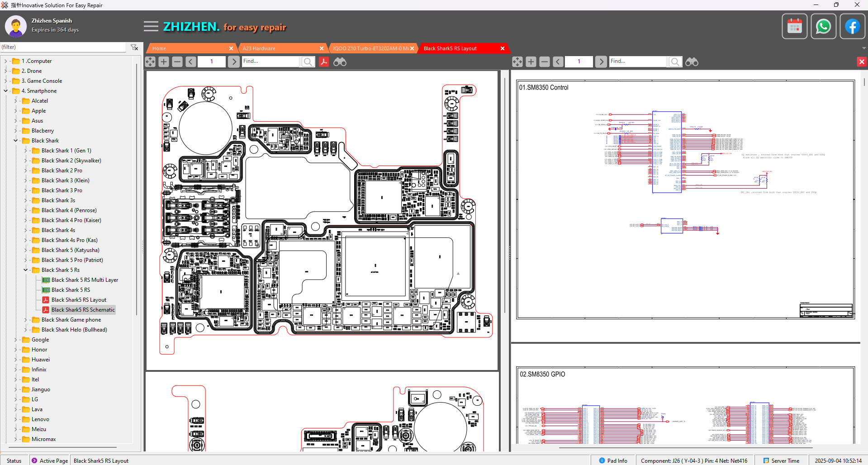Run search in schematic viewer Find box
868x465 pixels.
(675, 62)
